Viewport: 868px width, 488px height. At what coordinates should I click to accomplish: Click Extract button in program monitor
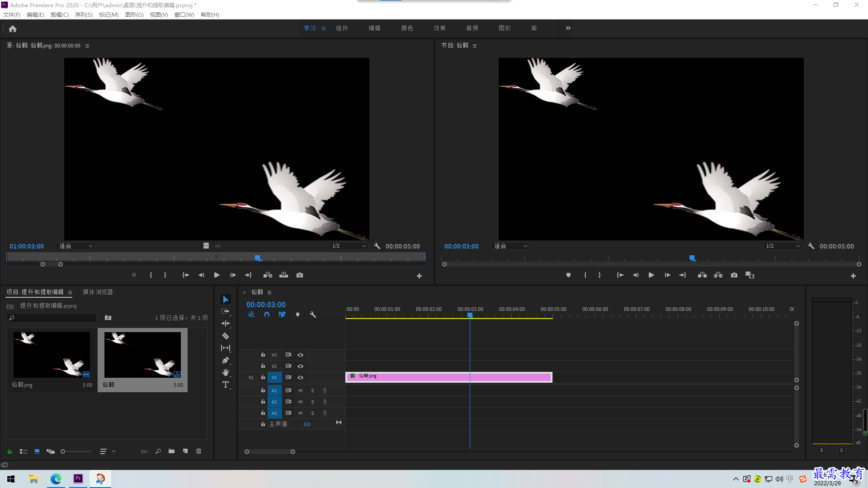point(718,275)
